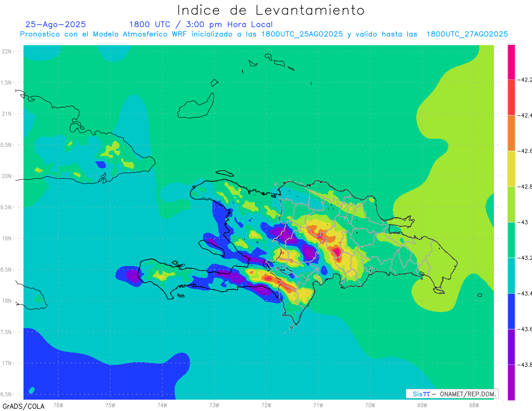Click the "GrADS/COLA" credit text

click(23, 406)
